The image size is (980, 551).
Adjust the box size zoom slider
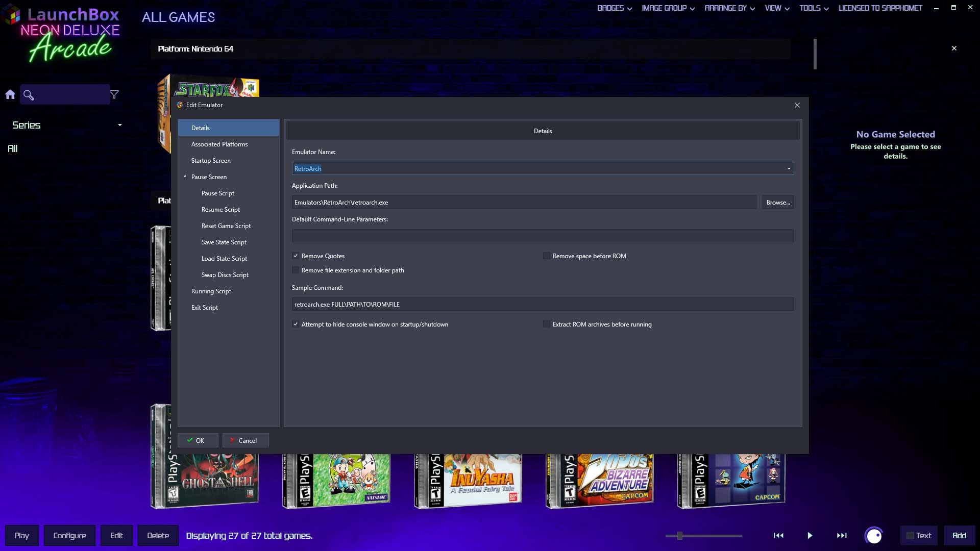click(x=680, y=536)
